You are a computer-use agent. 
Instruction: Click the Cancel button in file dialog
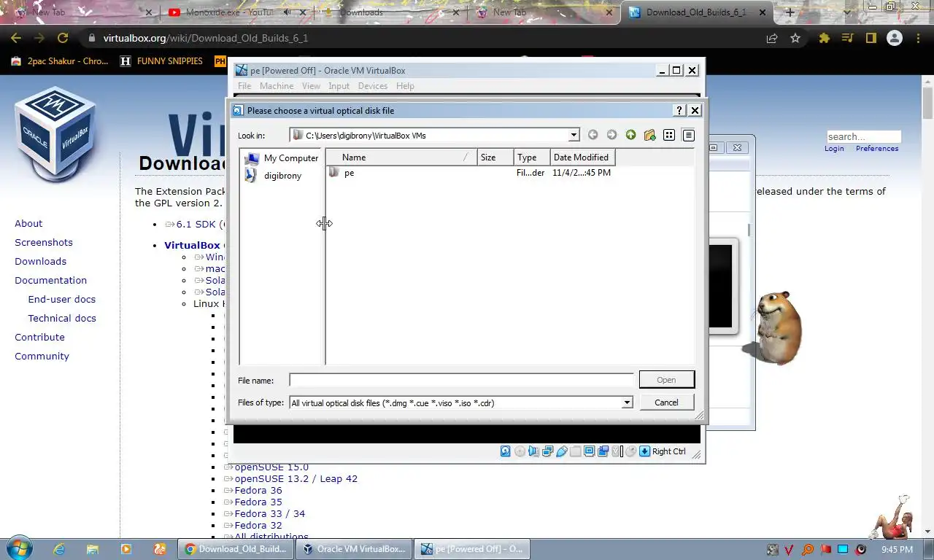point(666,402)
